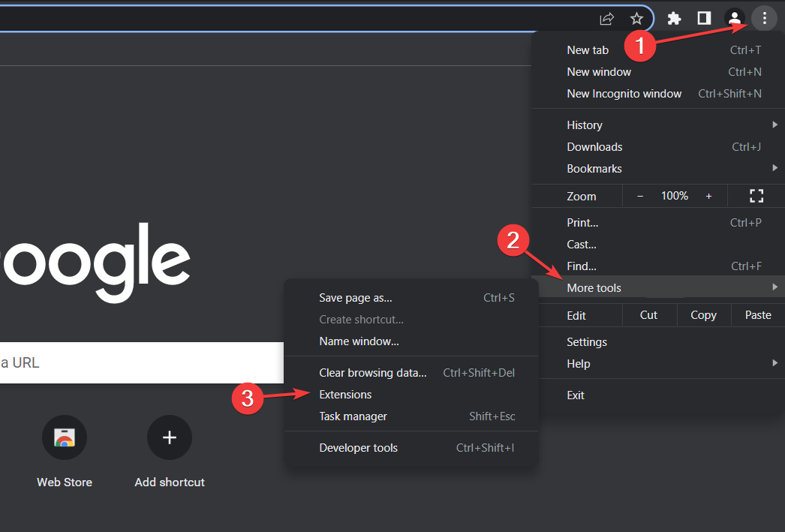Open the Web Store shortcut
The image size is (785, 532).
[x=65, y=437]
